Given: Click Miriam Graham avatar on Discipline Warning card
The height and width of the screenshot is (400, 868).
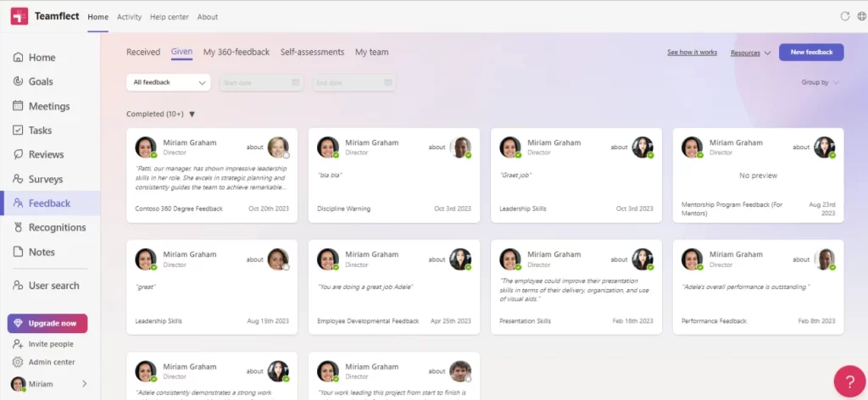Looking at the screenshot, I should 328,147.
